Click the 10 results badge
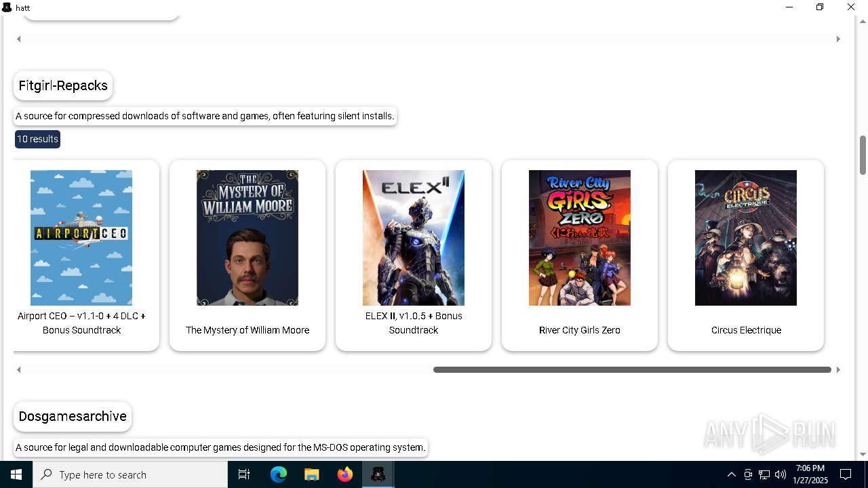 click(x=38, y=139)
